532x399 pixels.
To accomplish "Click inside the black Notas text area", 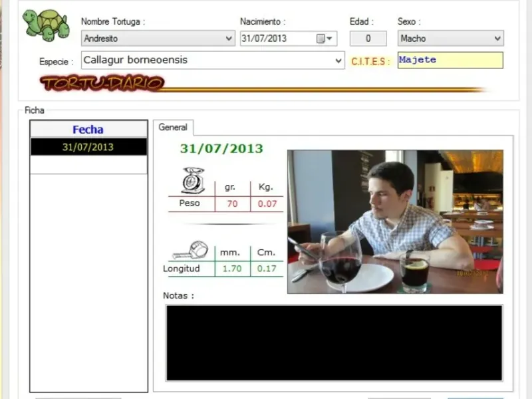I will pos(334,342).
